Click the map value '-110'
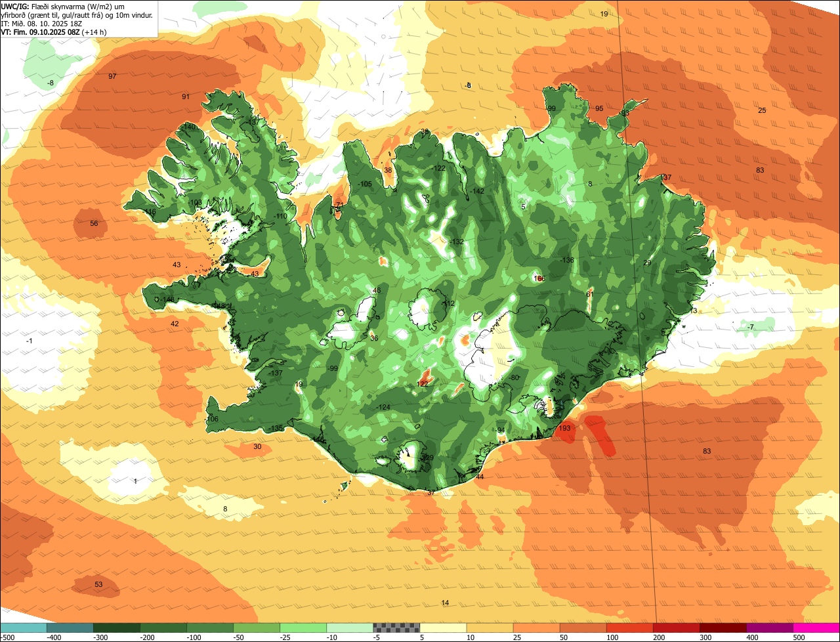The width and height of the screenshot is (840, 642). click(x=280, y=216)
